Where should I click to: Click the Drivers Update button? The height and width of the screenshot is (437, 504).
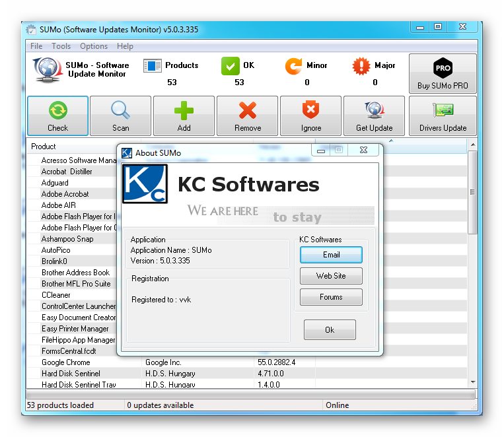coord(443,116)
